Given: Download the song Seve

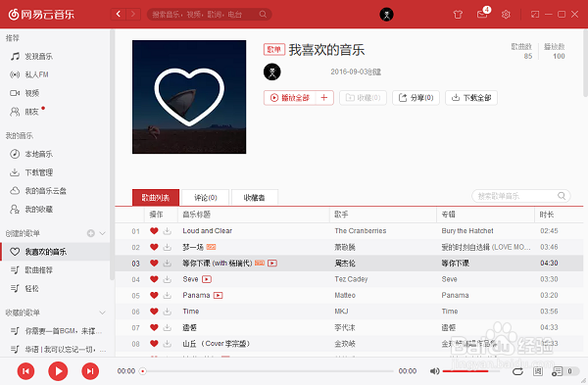Looking at the screenshot, I should click(x=168, y=279).
